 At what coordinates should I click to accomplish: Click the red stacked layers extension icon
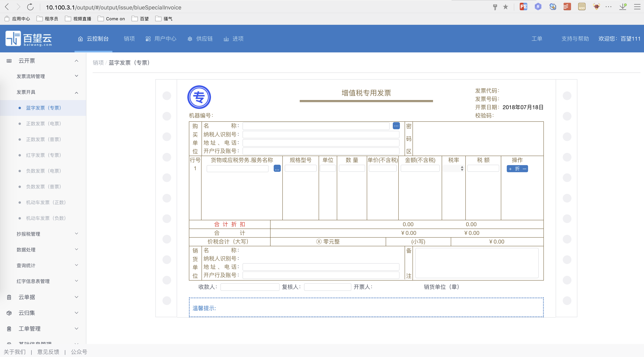point(567,7)
